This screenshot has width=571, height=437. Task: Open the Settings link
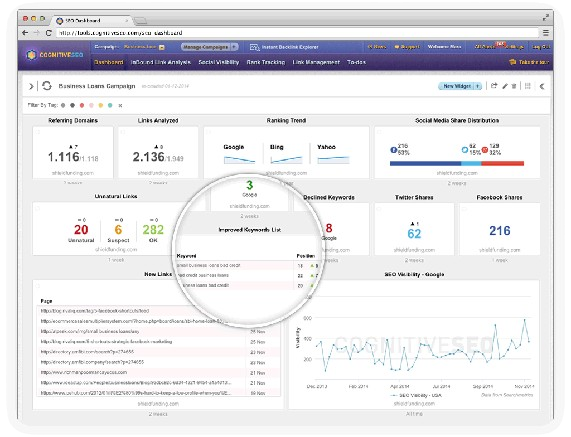pos(515,47)
